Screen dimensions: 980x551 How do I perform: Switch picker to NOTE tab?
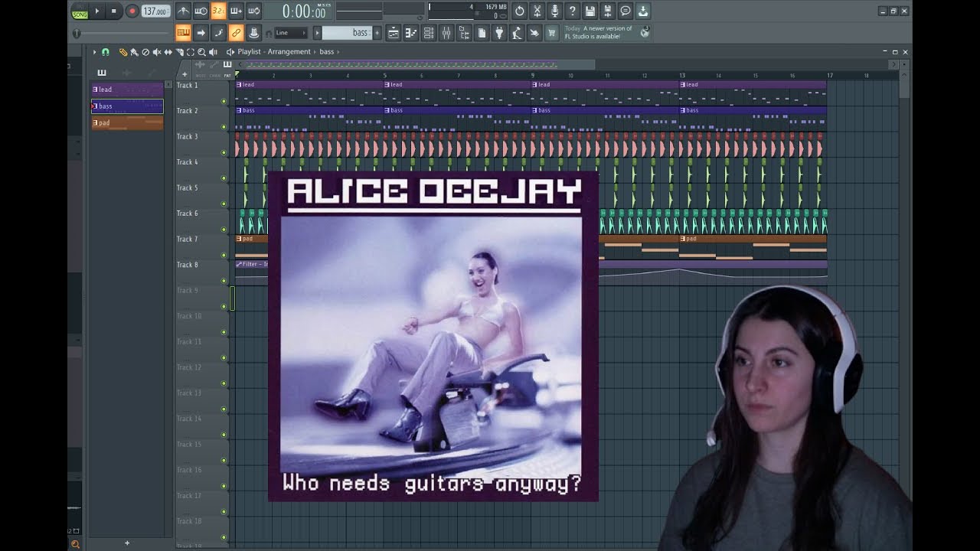[x=201, y=75]
